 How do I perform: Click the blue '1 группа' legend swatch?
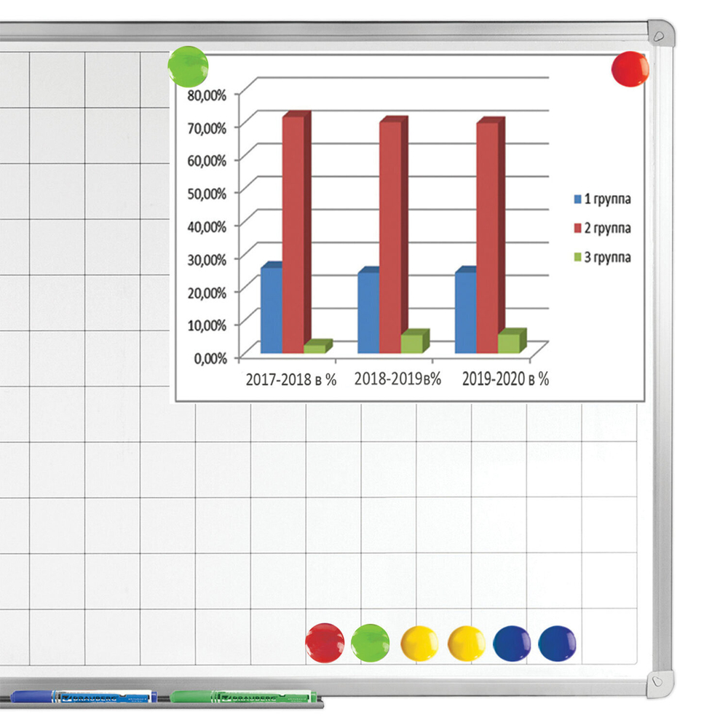pyautogui.click(x=577, y=199)
